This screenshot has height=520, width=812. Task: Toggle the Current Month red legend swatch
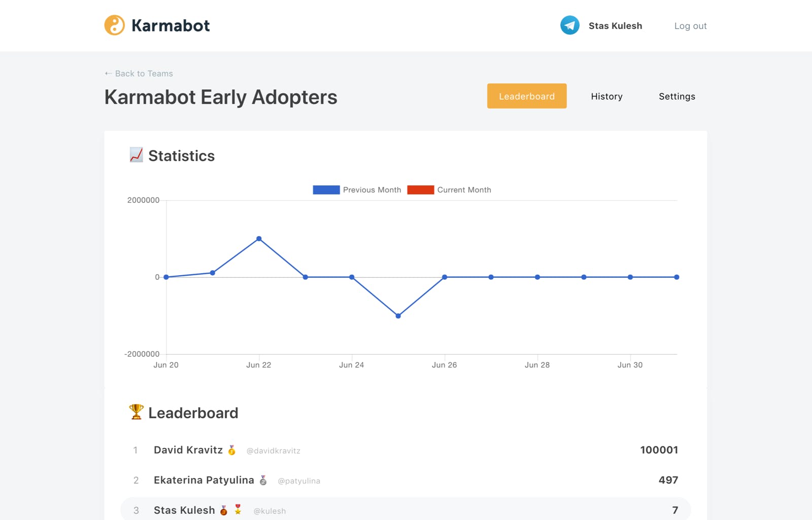click(x=421, y=190)
